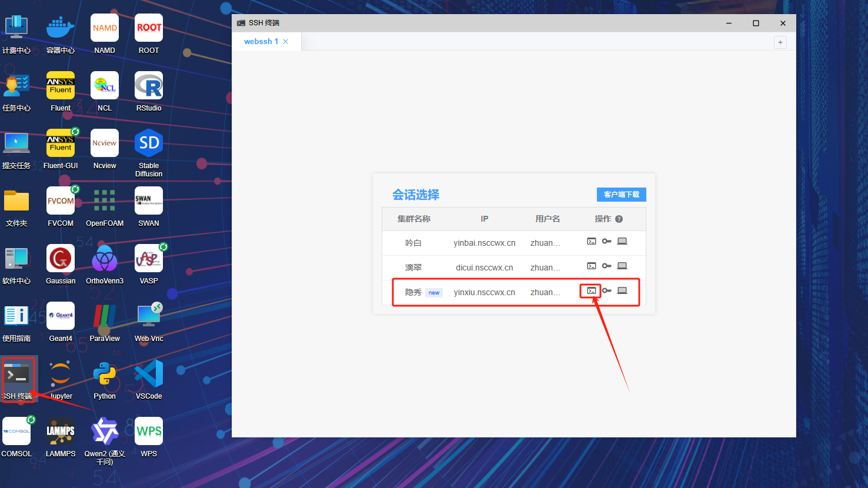Open Web Vnc desktop shortcut

pyautogui.click(x=149, y=316)
